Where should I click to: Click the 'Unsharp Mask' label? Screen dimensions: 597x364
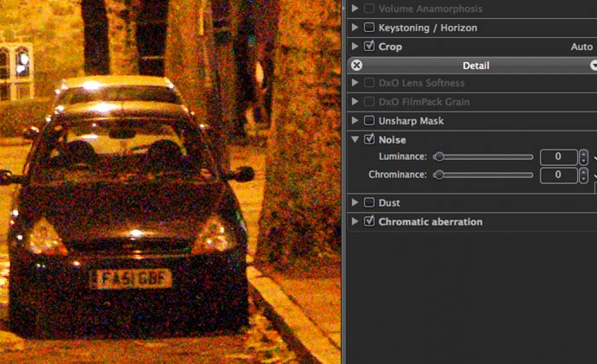coord(411,121)
